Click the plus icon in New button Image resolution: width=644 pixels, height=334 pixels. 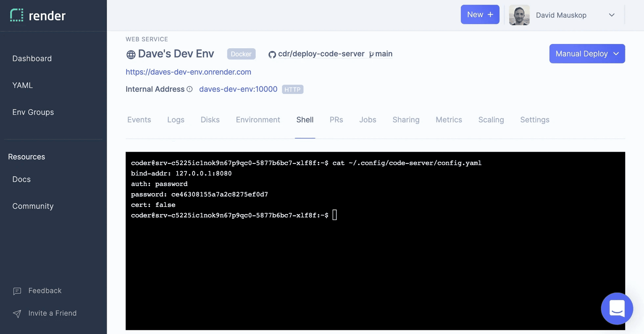[x=490, y=14]
